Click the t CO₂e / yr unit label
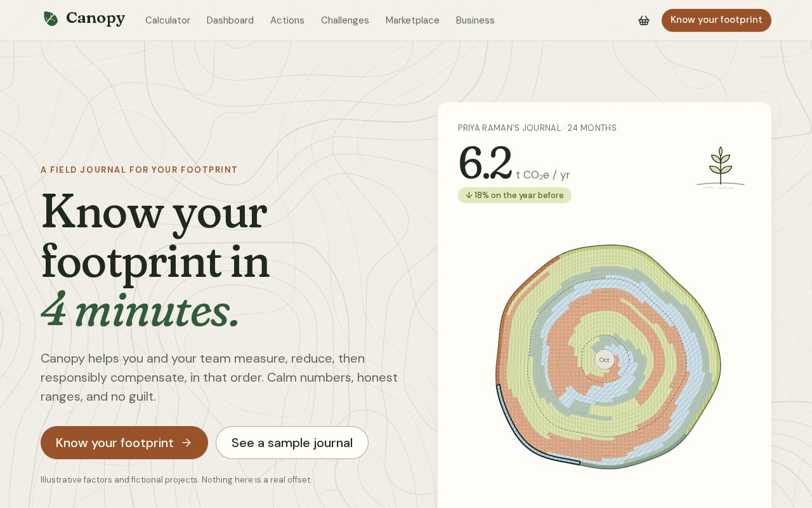Screen dimensions: 812x508 [543, 175]
